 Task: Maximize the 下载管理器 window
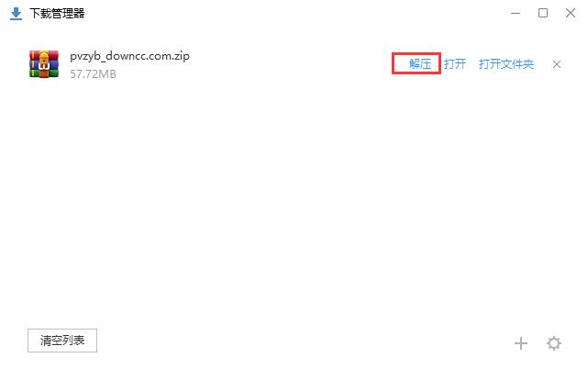(x=543, y=13)
